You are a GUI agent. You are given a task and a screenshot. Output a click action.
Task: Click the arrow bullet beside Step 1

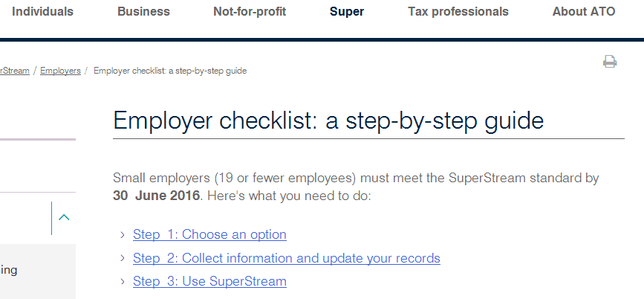(123, 235)
